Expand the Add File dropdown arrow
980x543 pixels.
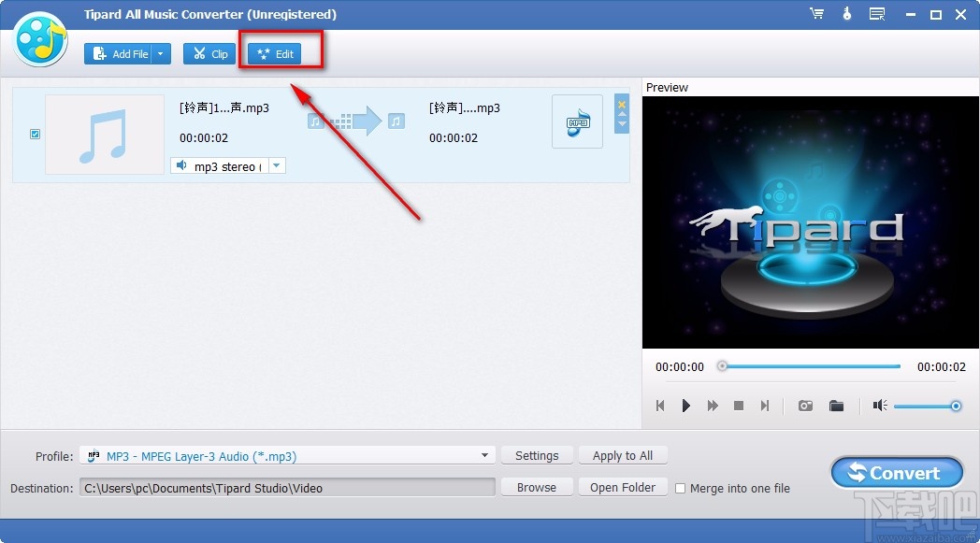pos(161,53)
